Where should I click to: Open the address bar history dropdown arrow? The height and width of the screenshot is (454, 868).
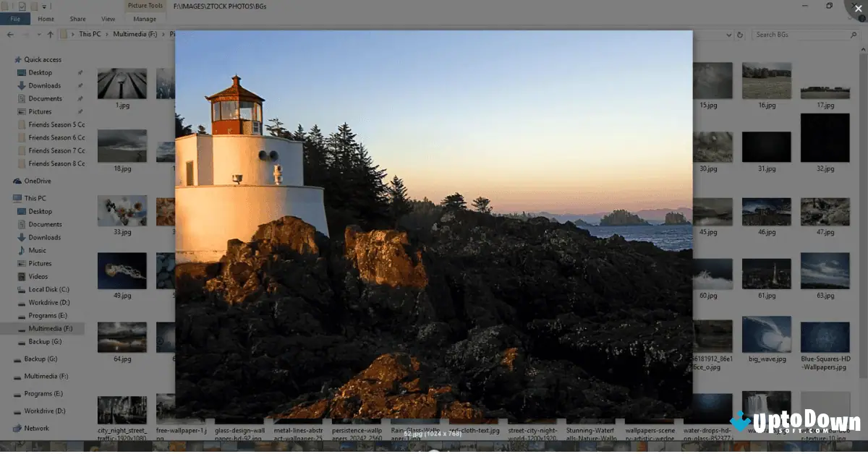[729, 34]
